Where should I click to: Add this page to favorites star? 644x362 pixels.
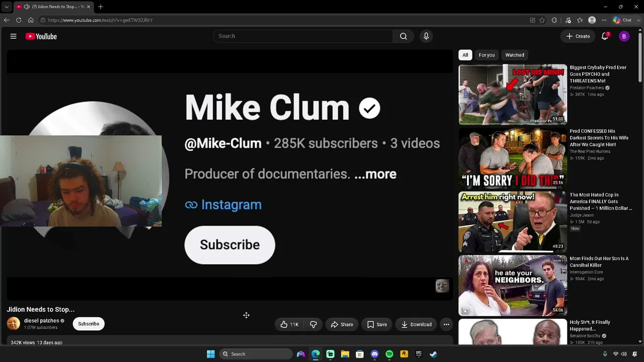[542, 20]
